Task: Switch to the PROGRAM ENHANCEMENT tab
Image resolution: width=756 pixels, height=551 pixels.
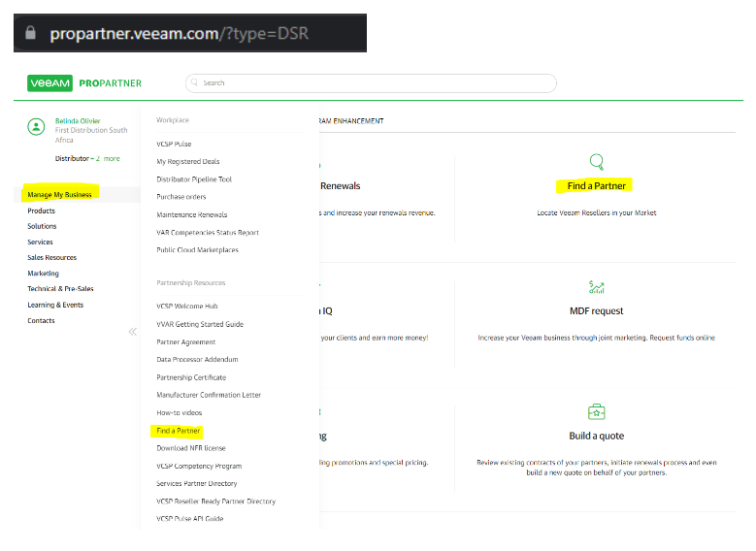Action: tap(351, 121)
